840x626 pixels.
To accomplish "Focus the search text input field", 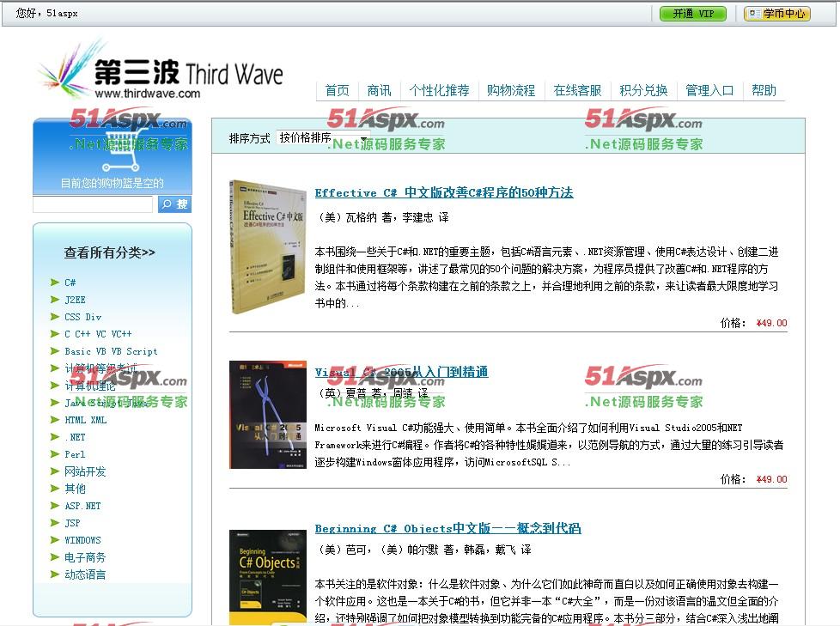I will pos(93,204).
